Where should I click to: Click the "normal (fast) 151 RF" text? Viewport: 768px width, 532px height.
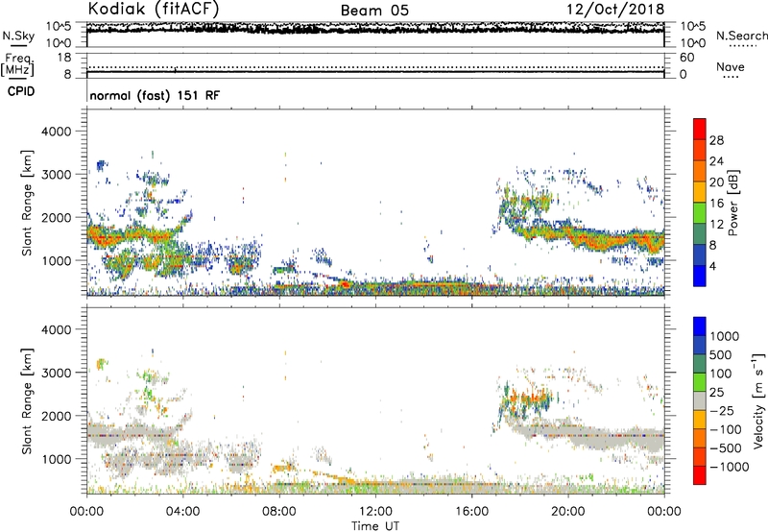(155, 95)
